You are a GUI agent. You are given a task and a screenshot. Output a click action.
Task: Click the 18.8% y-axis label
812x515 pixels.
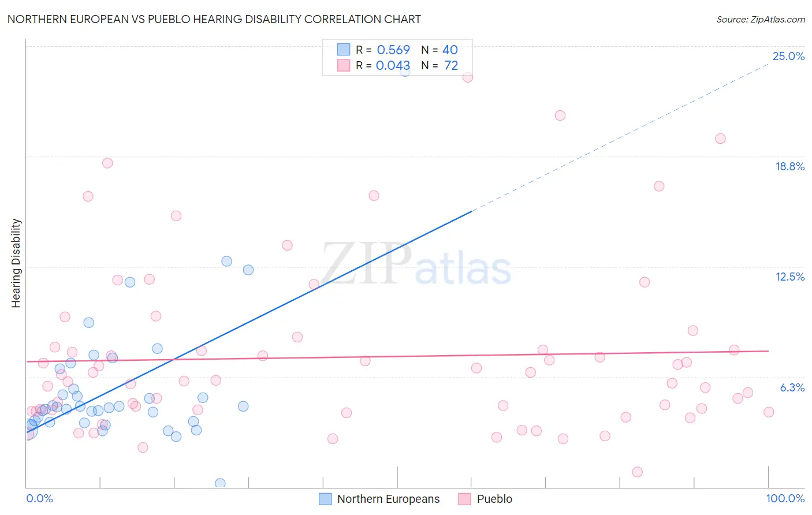[789, 166]
